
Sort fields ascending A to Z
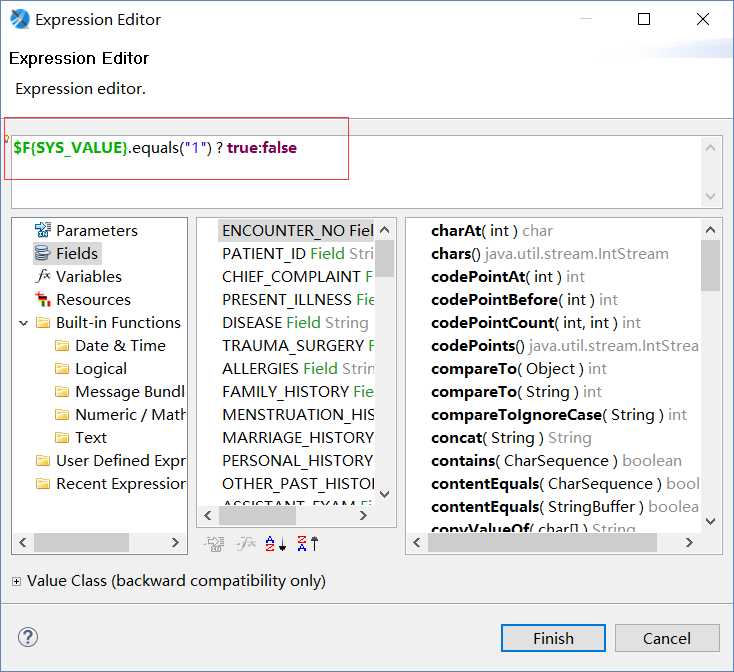pos(276,543)
